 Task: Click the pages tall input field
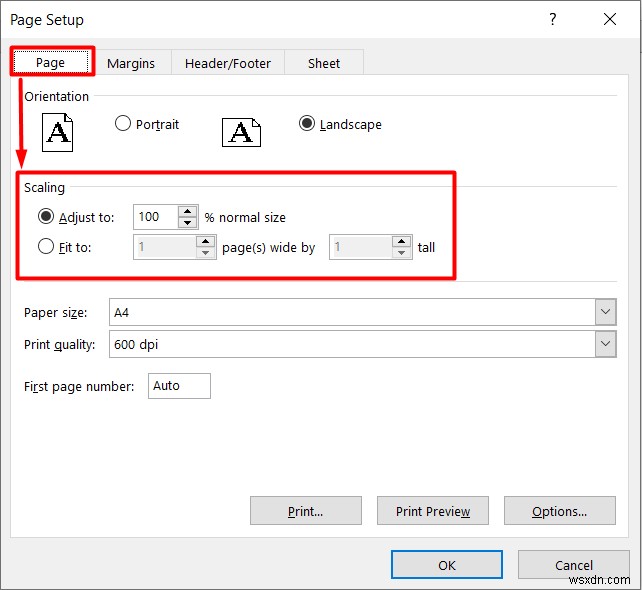click(361, 247)
